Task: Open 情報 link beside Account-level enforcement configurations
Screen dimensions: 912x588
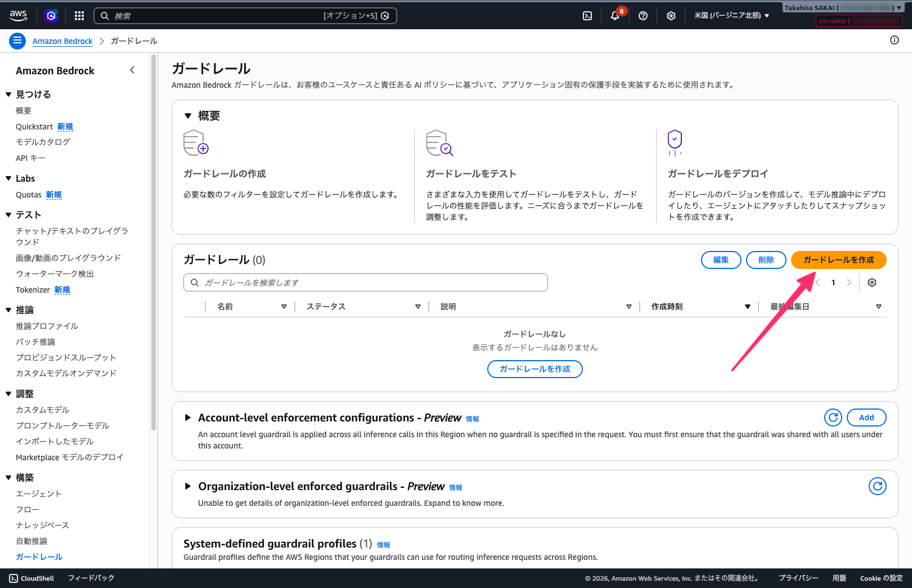Action: pyautogui.click(x=472, y=419)
